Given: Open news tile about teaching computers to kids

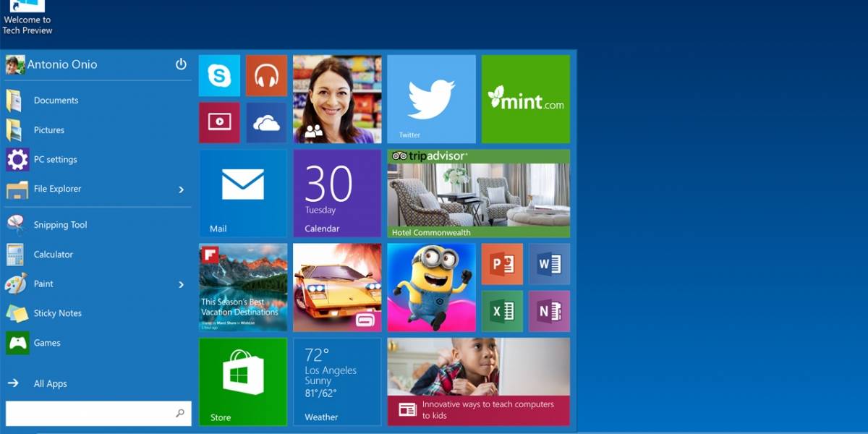Looking at the screenshot, I should [478, 382].
